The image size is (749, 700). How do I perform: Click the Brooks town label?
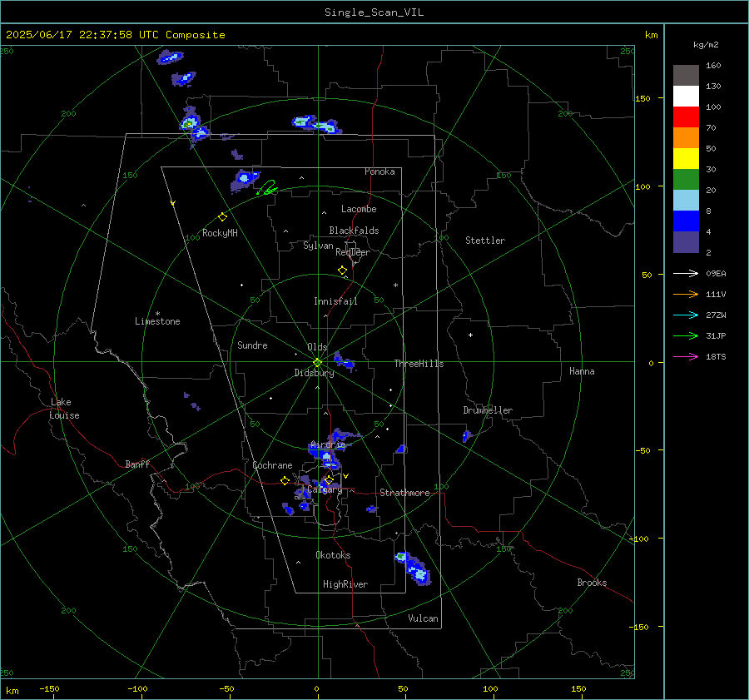[592, 583]
